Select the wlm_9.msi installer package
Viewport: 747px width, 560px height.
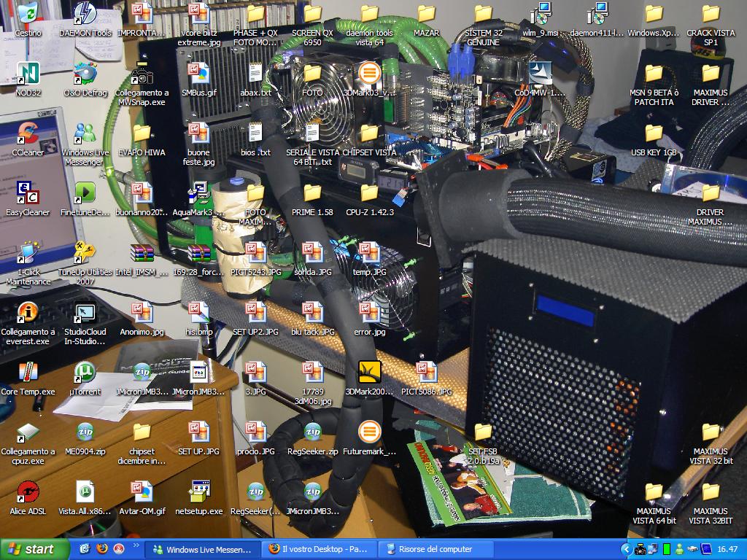click(x=540, y=13)
